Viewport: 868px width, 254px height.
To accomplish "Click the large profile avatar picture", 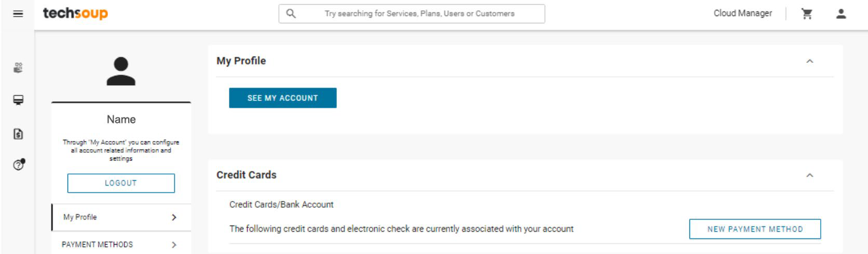I will pos(121,72).
